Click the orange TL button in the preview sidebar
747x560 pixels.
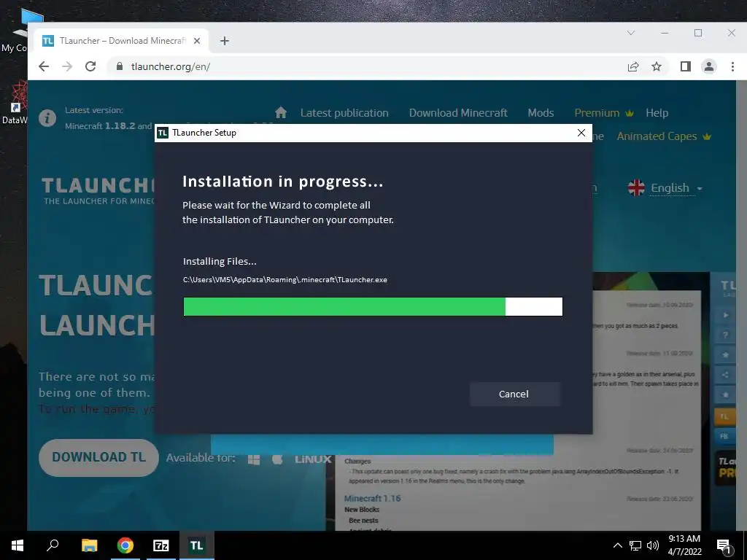[724, 416]
